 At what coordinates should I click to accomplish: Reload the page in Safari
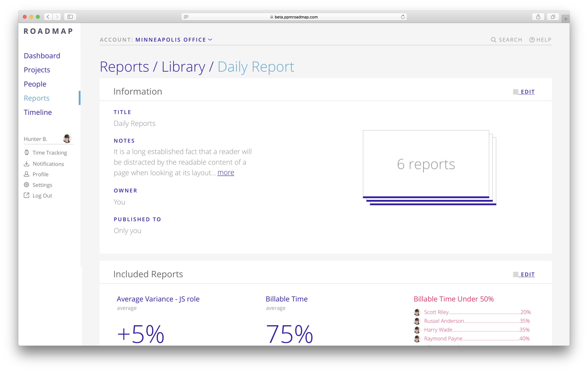[403, 17]
